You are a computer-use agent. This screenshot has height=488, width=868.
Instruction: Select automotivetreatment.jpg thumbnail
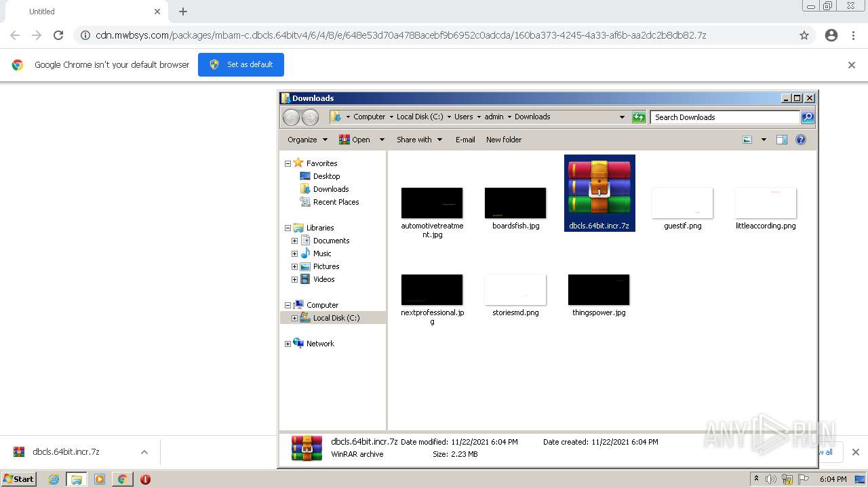pos(432,203)
